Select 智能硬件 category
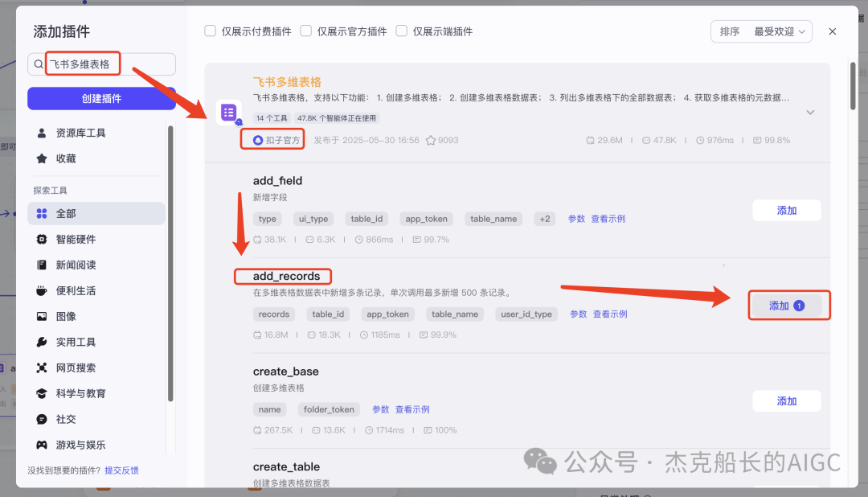 [x=96, y=240]
